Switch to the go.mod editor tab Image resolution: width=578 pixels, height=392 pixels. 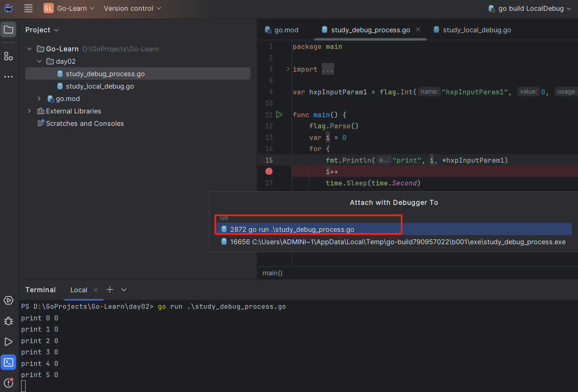pyautogui.click(x=282, y=30)
